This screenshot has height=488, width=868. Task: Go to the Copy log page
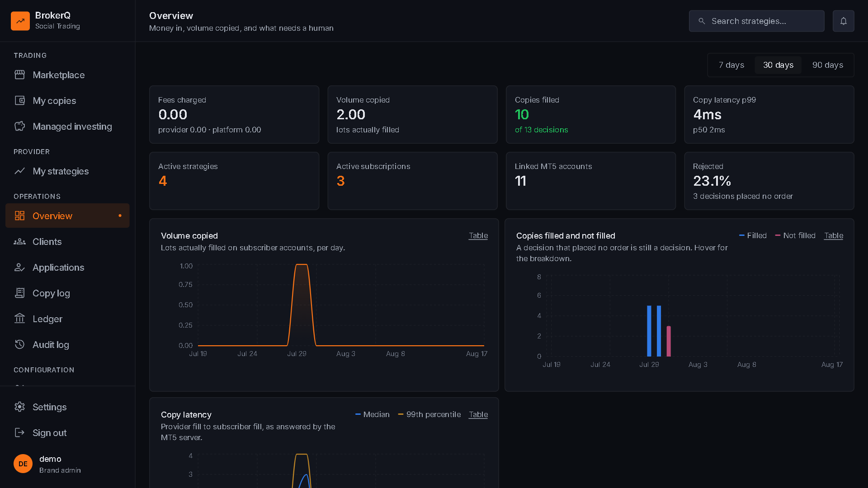pos(67,293)
